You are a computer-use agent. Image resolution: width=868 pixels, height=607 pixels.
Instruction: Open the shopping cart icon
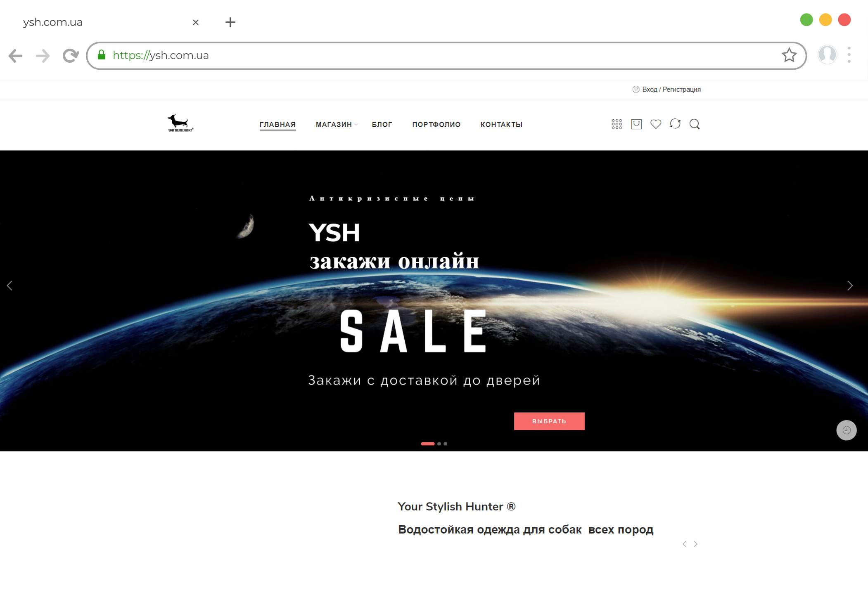click(x=636, y=124)
